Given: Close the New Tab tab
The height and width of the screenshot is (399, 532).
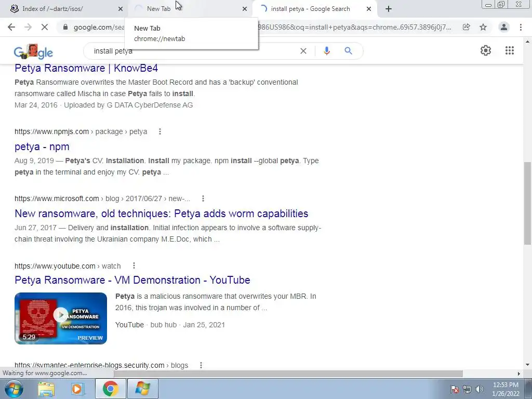Looking at the screenshot, I should click(245, 9).
